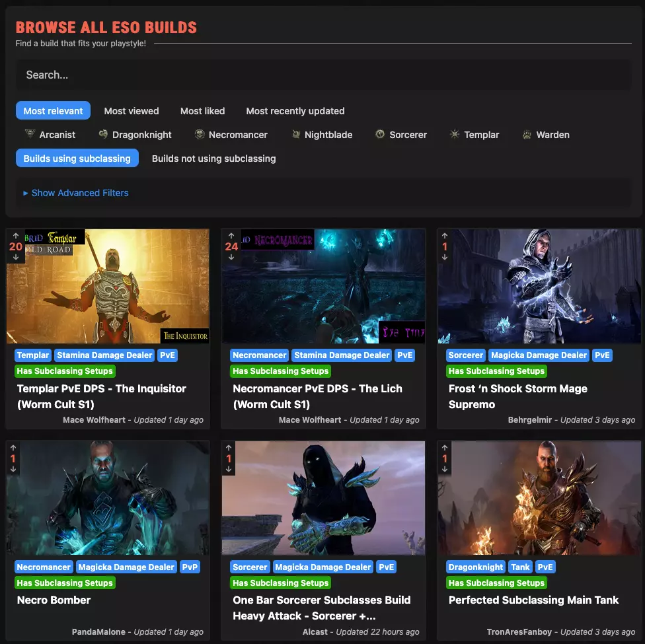Click the Necromancer skull icon in filters
This screenshot has height=644, width=645.
click(200, 134)
